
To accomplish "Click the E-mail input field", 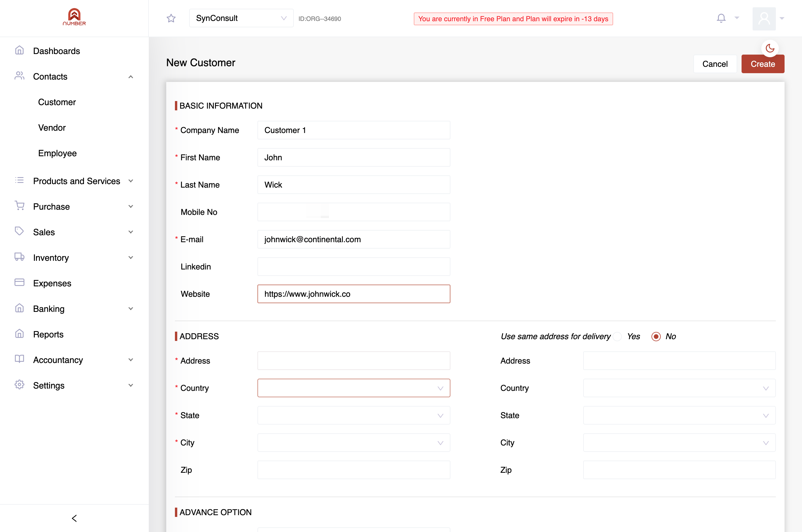I will 354,239.
